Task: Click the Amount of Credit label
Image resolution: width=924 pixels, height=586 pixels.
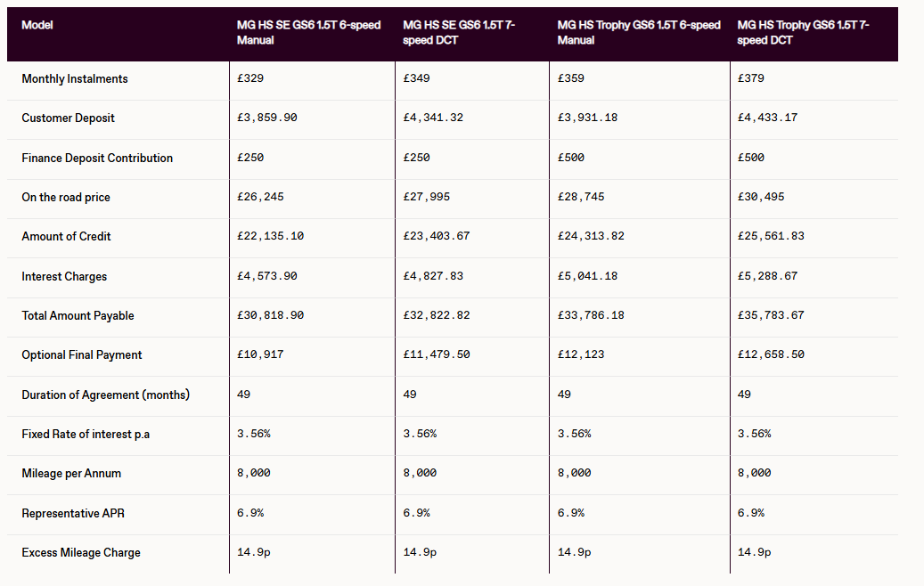Action: click(x=67, y=237)
